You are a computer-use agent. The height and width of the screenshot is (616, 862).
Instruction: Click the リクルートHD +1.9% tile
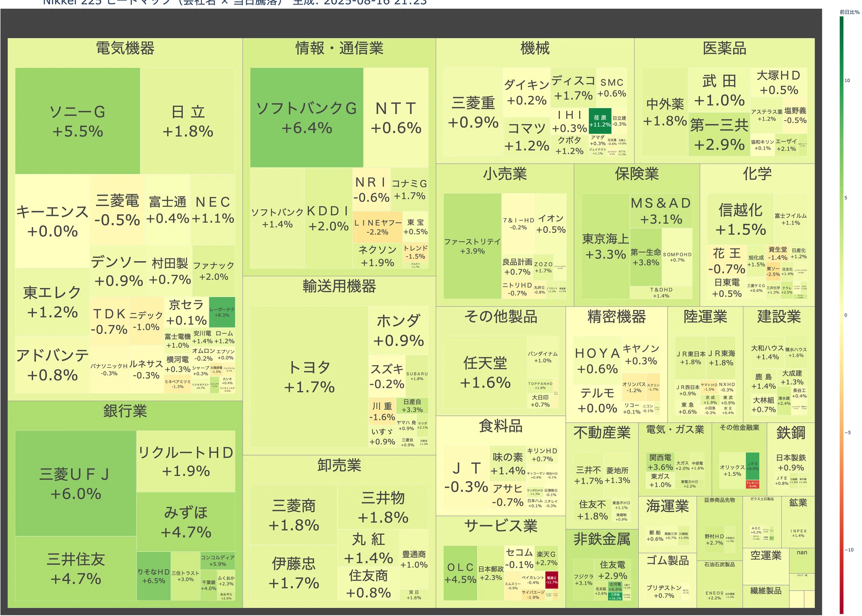186,461
